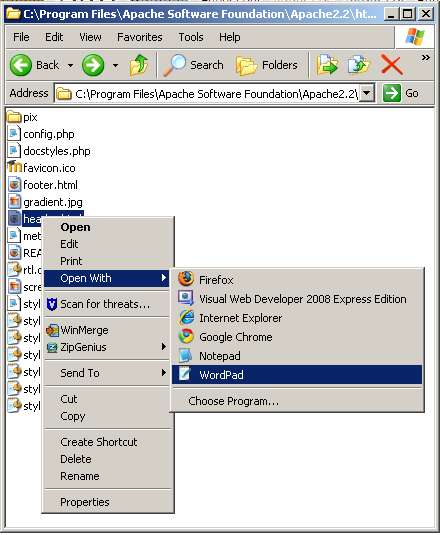Expand the Address bar dropdown
This screenshot has height=535, width=440.
click(x=367, y=93)
